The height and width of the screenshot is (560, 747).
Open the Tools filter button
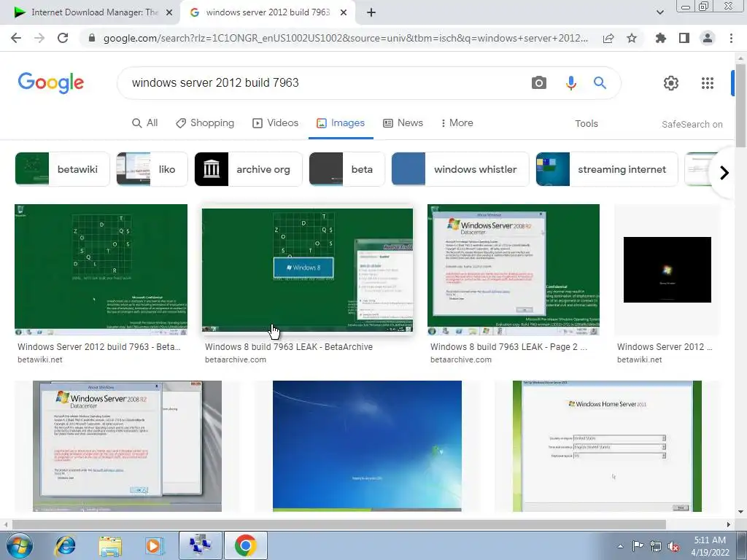[586, 124]
